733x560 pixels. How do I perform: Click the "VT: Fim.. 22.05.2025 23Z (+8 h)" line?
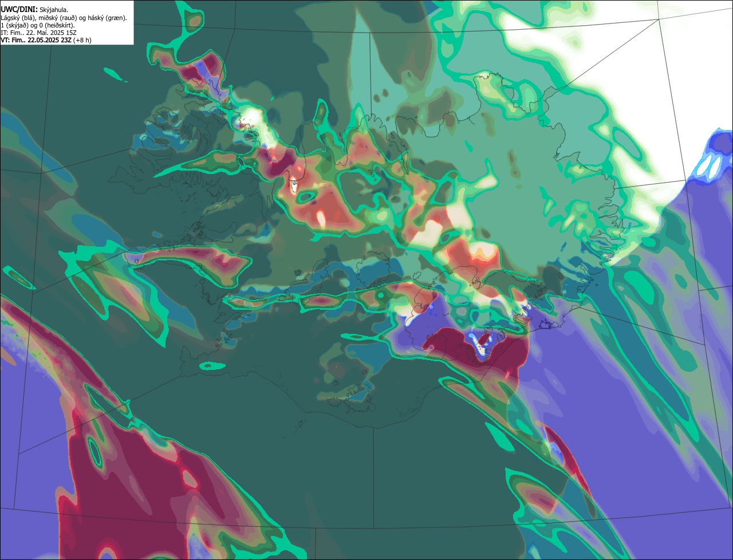[46, 40]
